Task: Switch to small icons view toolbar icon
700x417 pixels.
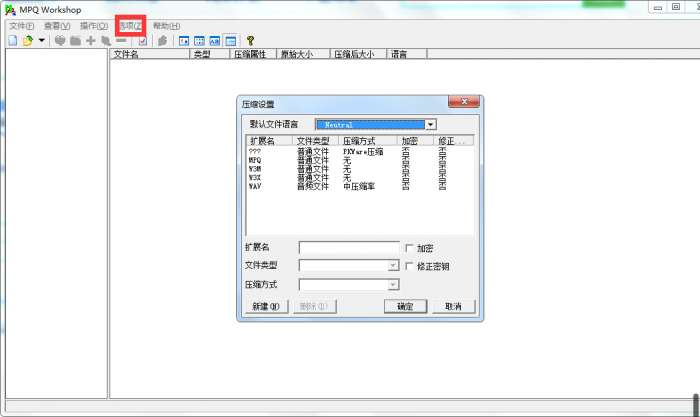Action: 199,41
